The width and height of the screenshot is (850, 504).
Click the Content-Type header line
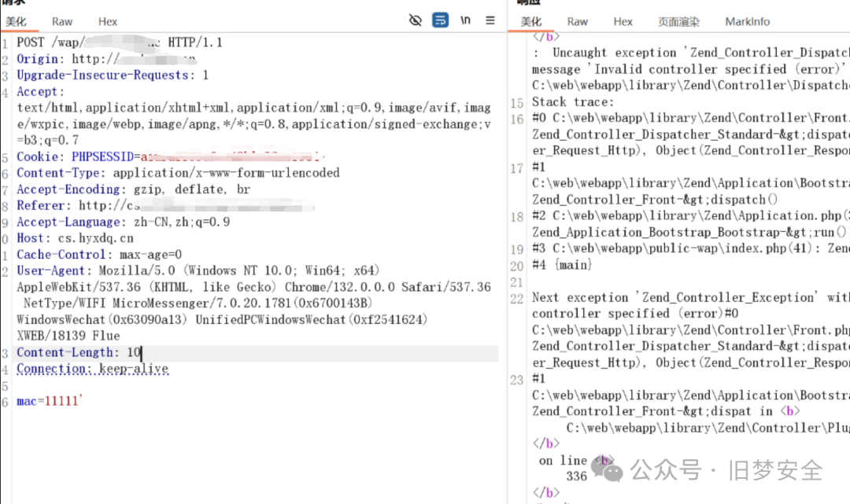click(178, 173)
